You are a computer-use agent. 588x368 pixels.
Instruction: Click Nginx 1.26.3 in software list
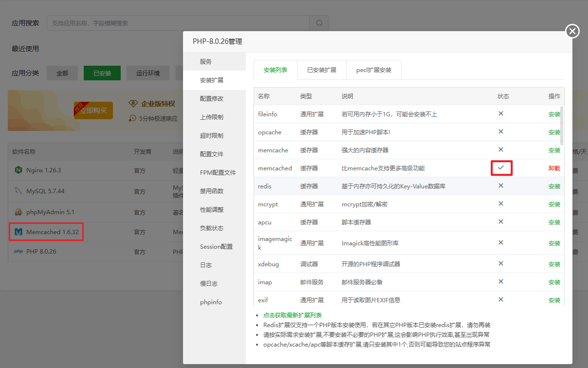click(x=43, y=170)
